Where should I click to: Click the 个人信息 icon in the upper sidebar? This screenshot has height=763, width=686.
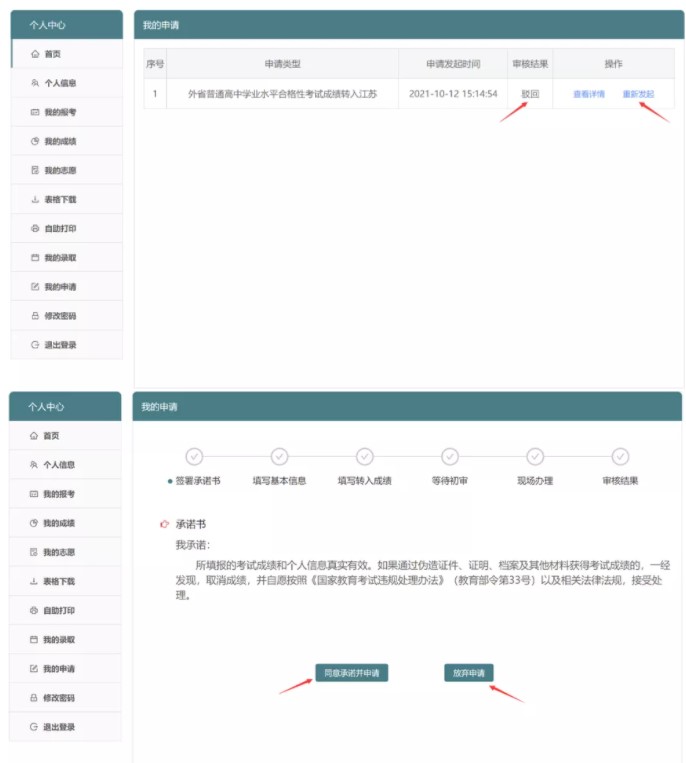click(x=36, y=83)
